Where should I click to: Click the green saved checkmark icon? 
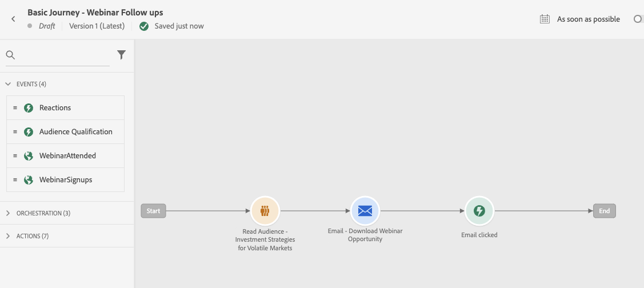[x=144, y=26]
